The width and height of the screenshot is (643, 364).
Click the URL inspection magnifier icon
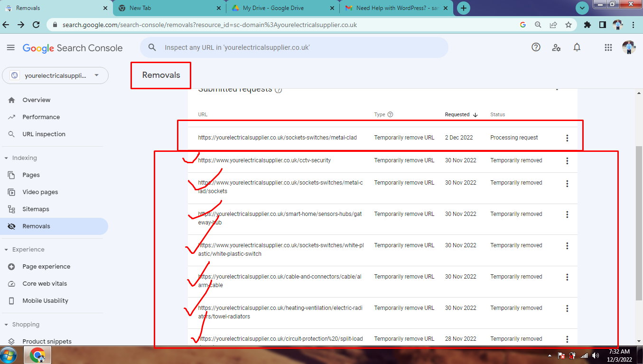(11, 134)
